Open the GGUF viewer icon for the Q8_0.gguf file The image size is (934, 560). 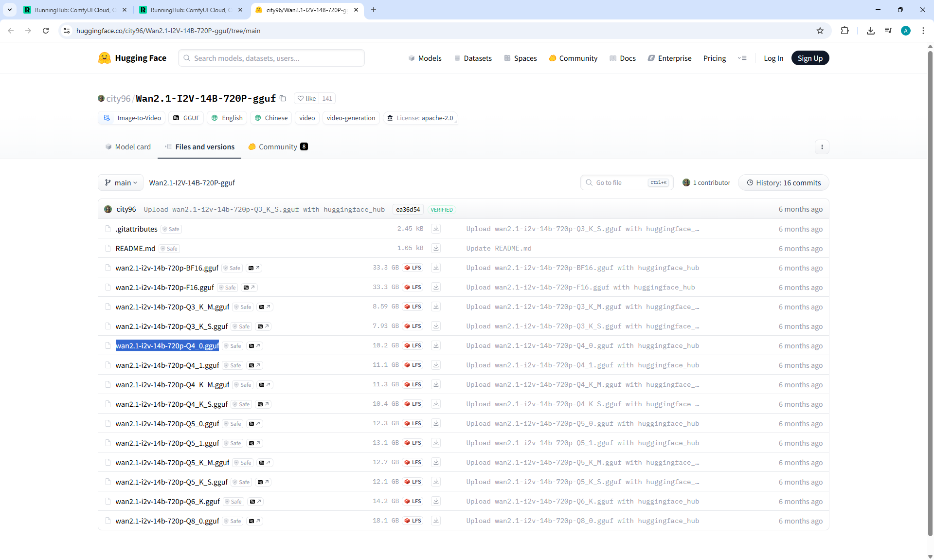pos(254,521)
